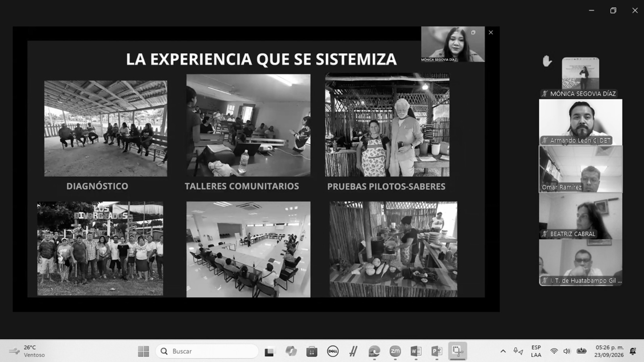Viewport: 644px width, 362px height.
Task: Click the raised hand icon
Action: coord(547,61)
